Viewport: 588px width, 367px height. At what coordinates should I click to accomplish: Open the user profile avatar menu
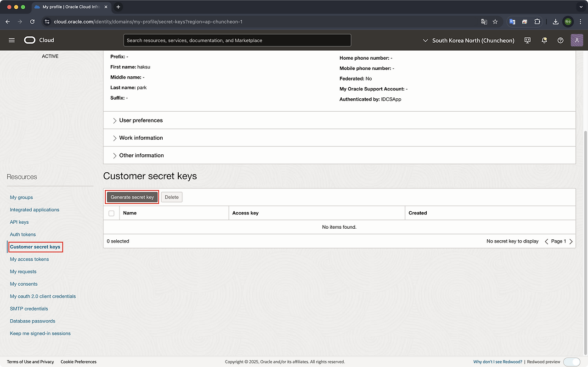click(x=577, y=40)
